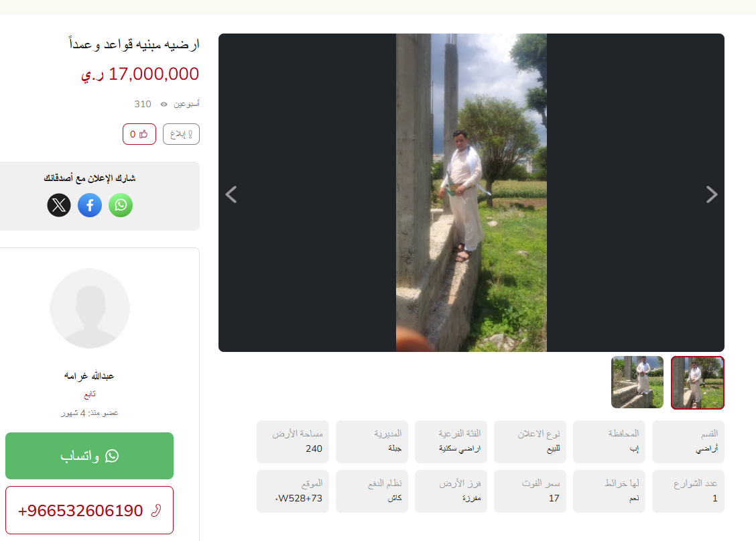Image resolution: width=756 pixels, height=541 pixels.
Task: Click the القسم أراضي category card
Action: [688, 442]
